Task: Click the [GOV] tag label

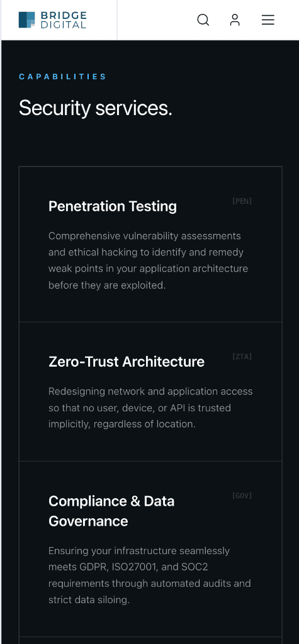Action: pyautogui.click(x=242, y=496)
